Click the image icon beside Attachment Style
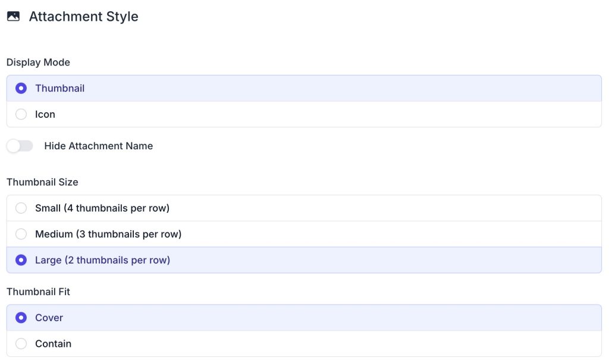The width and height of the screenshot is (609, 364). pyautogui.click(x=13, y=17)
